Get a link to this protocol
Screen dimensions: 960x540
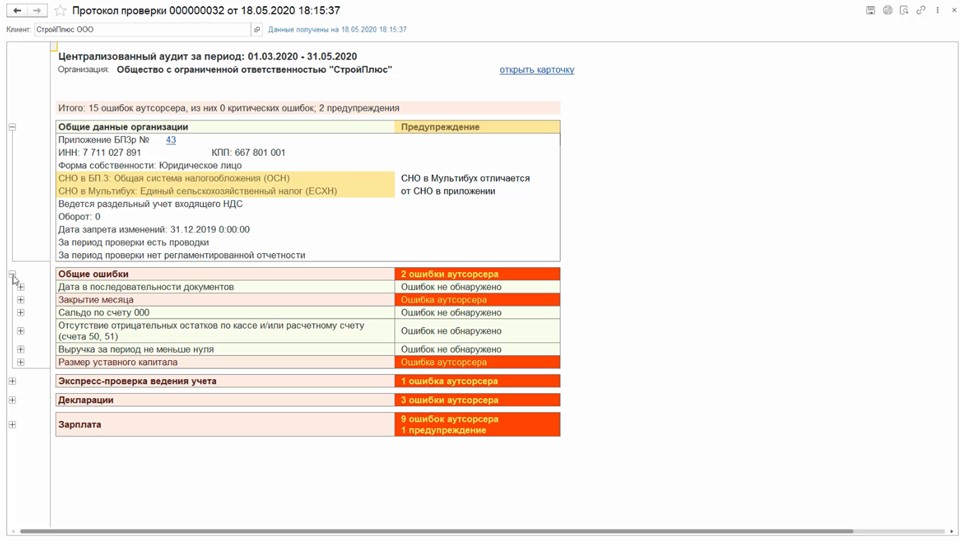921,11
